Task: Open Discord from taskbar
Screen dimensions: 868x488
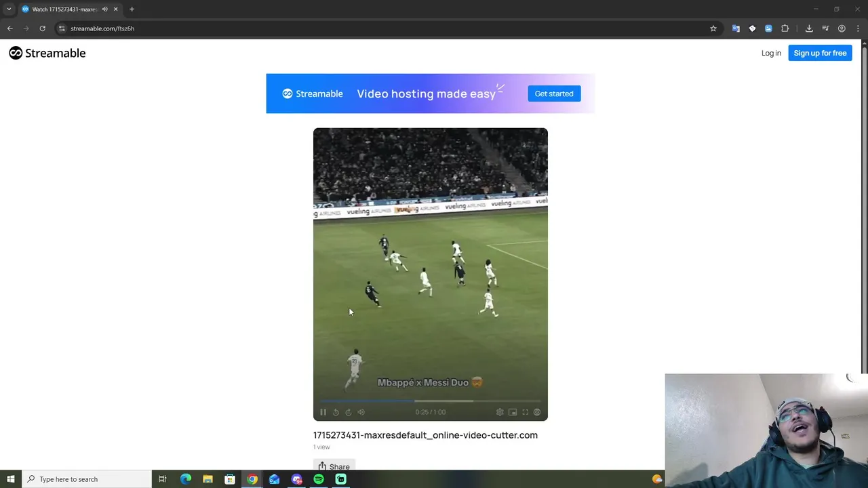Action: (x=296, y=479)
